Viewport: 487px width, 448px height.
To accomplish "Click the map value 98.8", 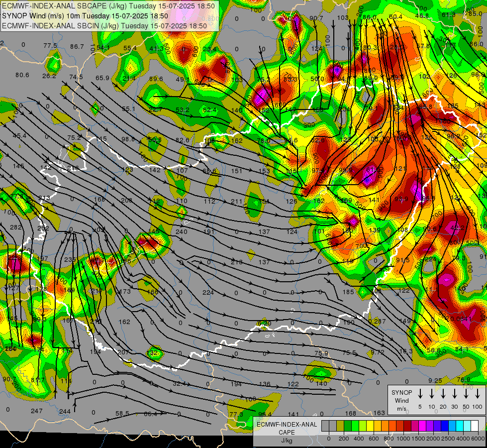I will coord(128,139).
